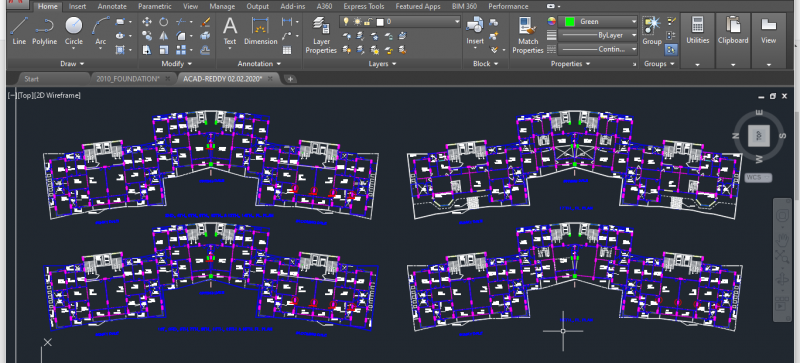Switch to the Insert ribbon tab

[x=78, y=7]
